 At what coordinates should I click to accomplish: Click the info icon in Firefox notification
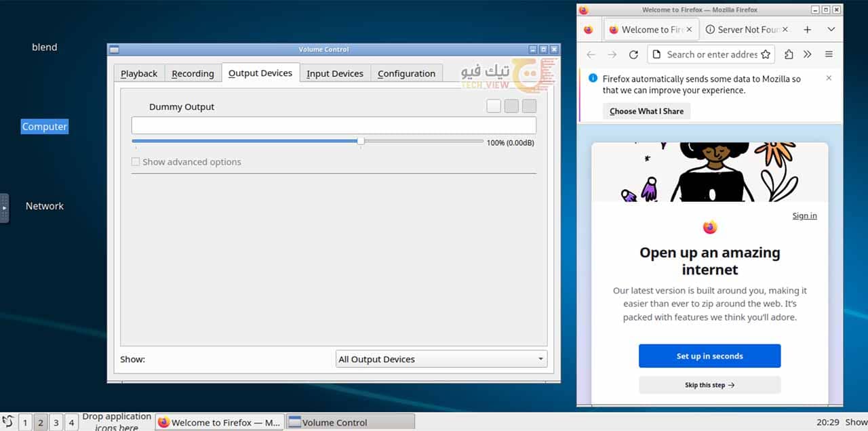coord(593,79)
